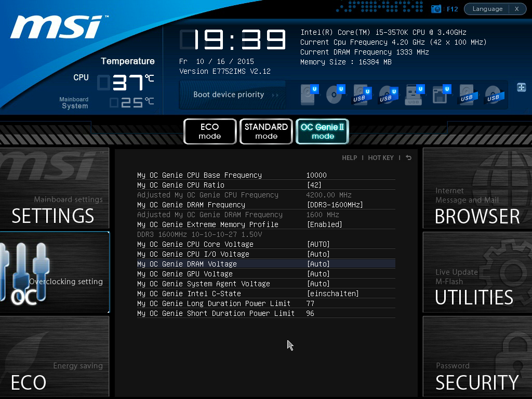Switch to STANDARD mode
Viewport: 532px width, 399px height.
click(x=266, y=131)
